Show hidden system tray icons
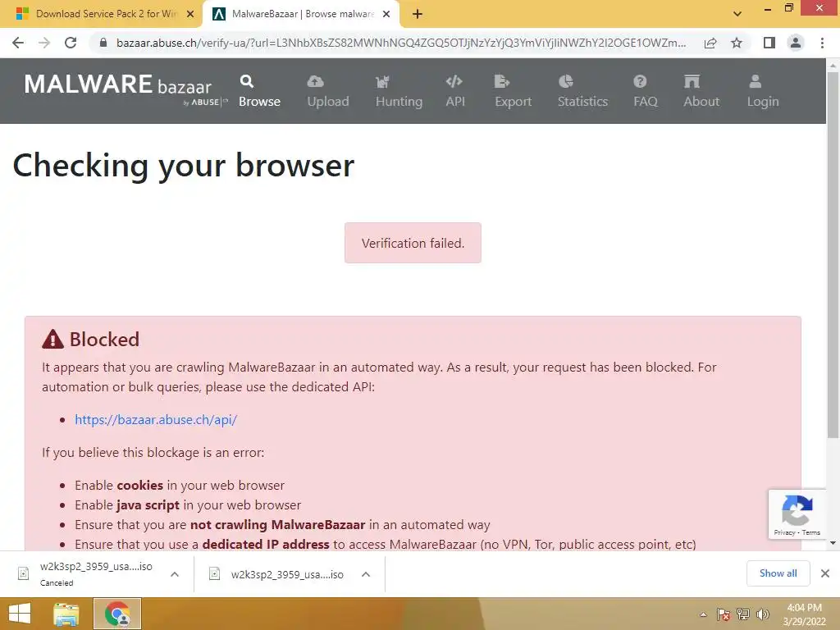This screenshot has height=630, width=840. [x=703, y=614]
